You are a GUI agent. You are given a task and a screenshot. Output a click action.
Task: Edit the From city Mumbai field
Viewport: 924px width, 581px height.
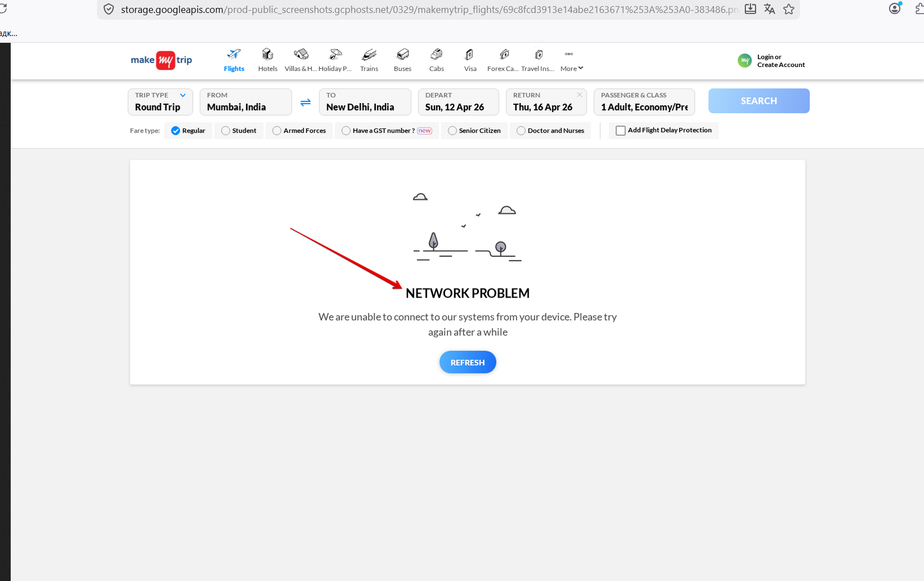point(246,101)
